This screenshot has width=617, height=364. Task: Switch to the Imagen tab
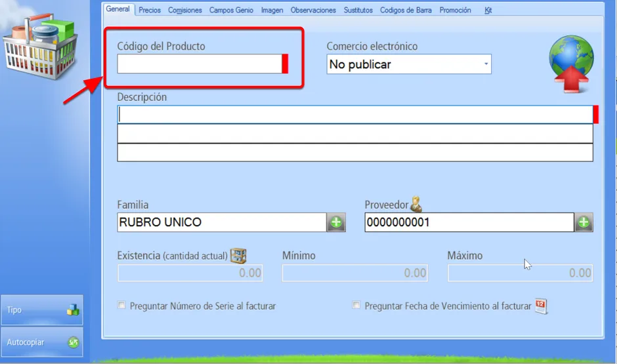[272, 10]
